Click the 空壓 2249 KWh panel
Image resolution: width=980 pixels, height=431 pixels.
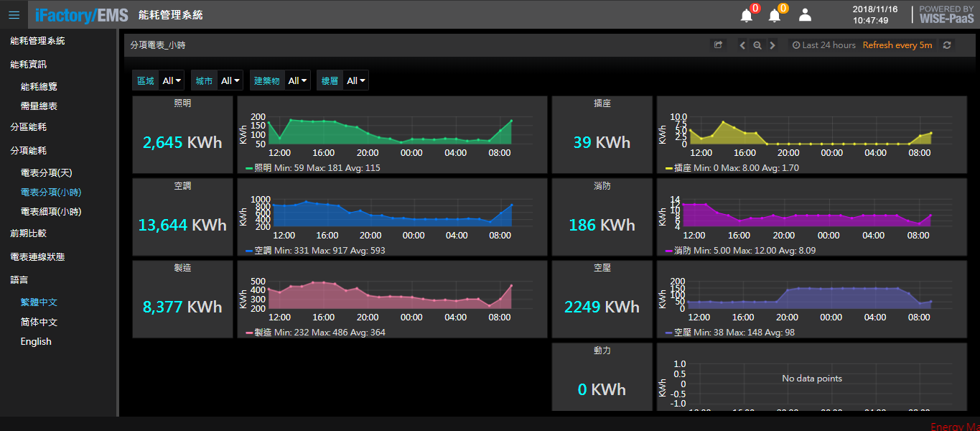pos(602,300)
